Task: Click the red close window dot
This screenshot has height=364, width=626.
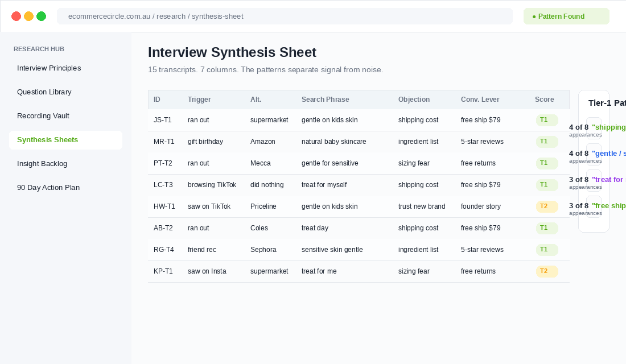Action: pos(17,16)
